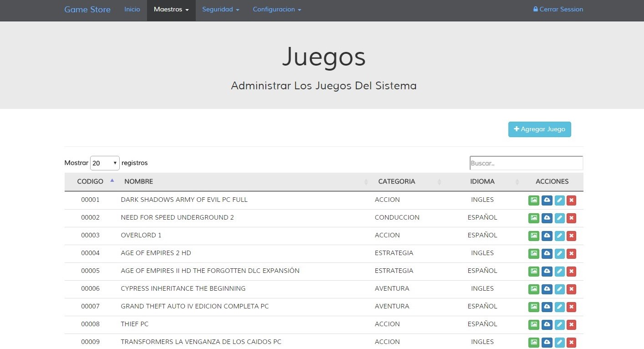Screen dimensions: 644x349
Task: Sort table by CODIGO column header
Action: pos(90,181)
